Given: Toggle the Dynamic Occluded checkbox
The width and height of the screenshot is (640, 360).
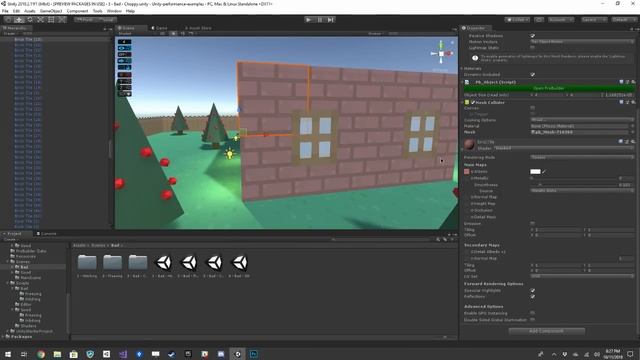Looking at the screenshot, I should pos(533,75).
